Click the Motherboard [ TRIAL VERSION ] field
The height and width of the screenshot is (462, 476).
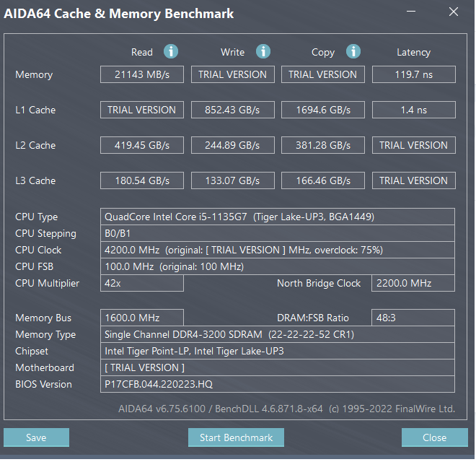[278, 367]
